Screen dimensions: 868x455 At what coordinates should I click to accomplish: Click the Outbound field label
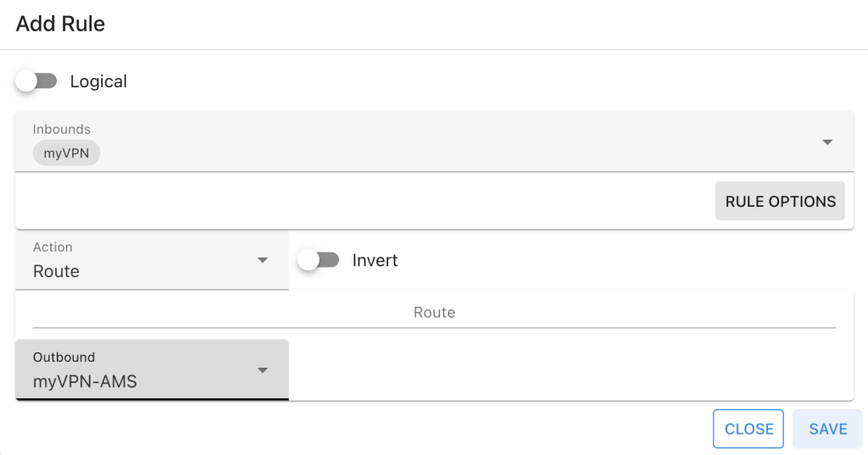pyautogui.click(x=64, y=357)
